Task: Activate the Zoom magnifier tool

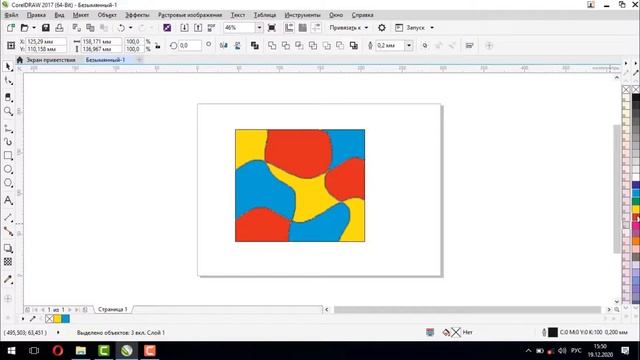Action: [x=8, y=111]
